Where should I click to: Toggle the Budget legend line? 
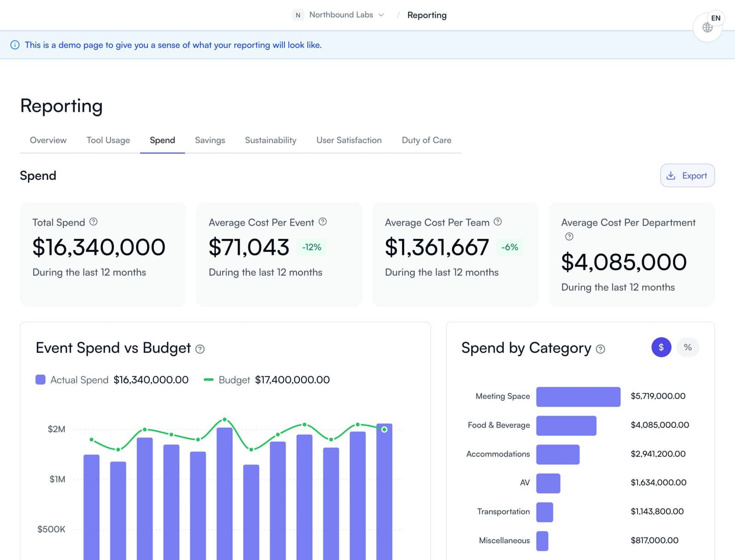click(209, 380)
